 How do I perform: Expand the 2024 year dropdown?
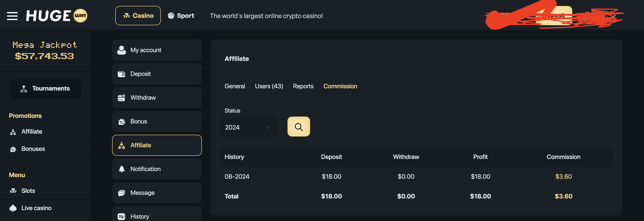click(248, 127)
